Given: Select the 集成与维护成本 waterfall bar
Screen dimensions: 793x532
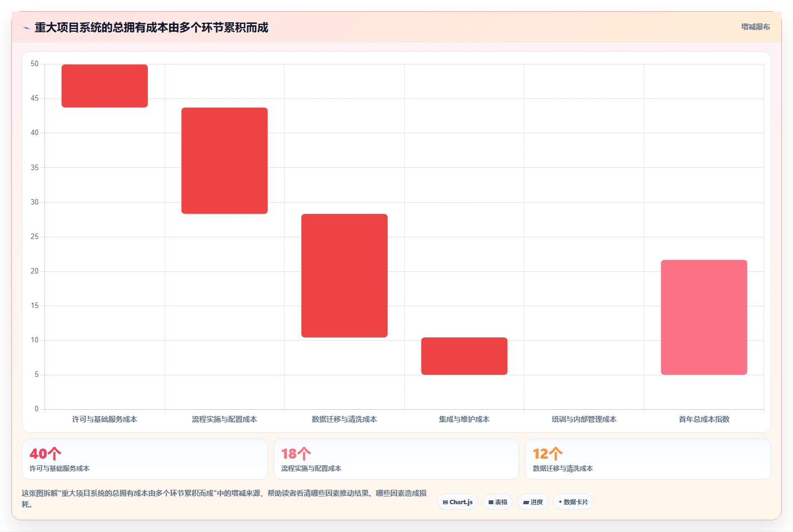Looking at the screenshot, I should coord(464,356).
